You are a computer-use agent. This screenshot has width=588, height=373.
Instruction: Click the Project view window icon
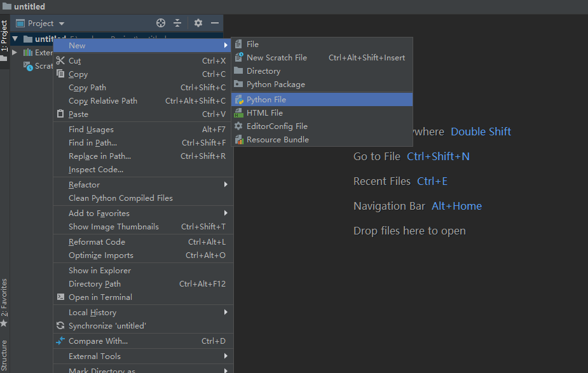tap(20, 24)
